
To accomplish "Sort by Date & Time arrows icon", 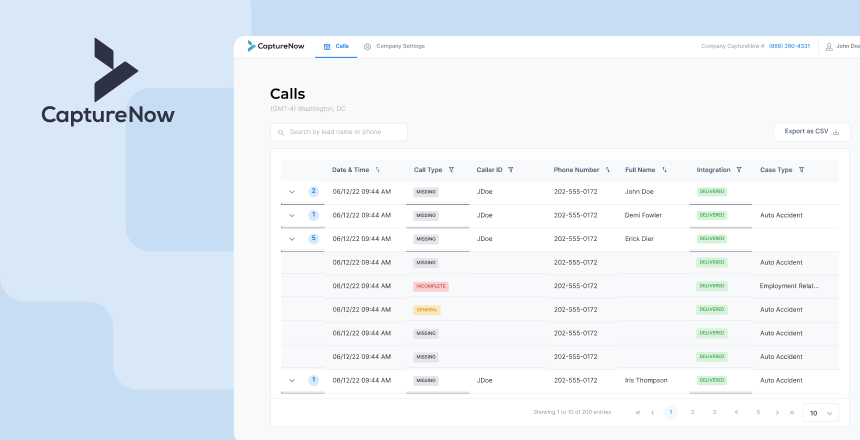I will [x=378, y=170].
